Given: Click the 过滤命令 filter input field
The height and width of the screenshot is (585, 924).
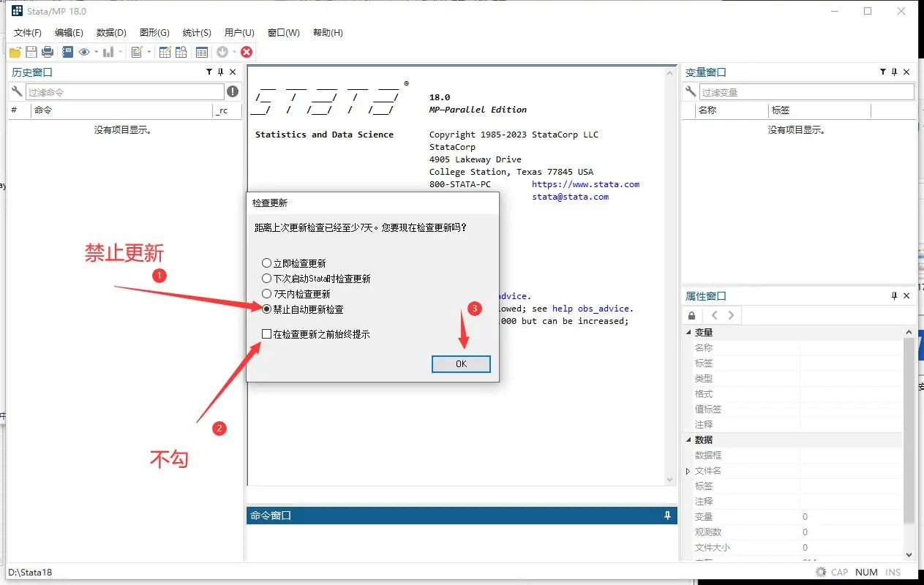Looking at the screenshot, I should click(x=124, y=92).
